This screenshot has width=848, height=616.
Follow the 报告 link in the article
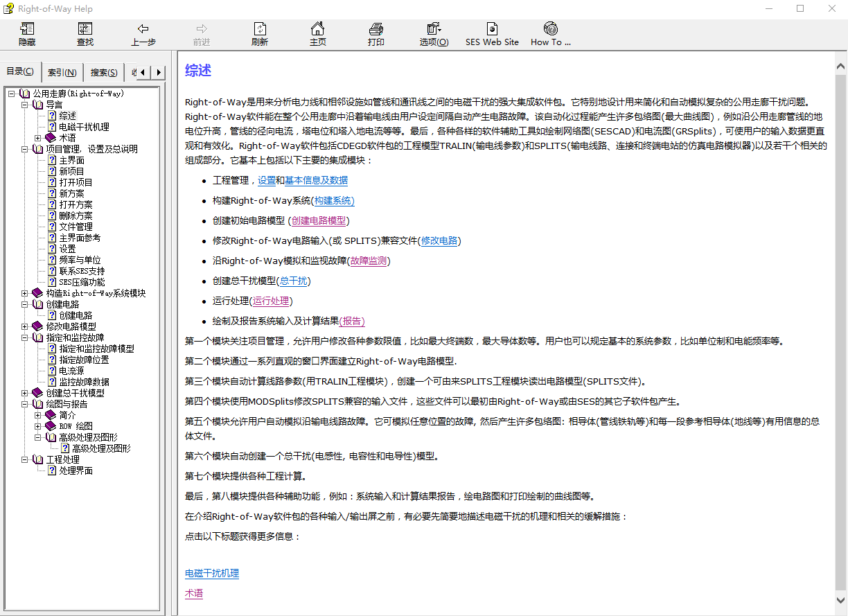(x=352, y=321)
